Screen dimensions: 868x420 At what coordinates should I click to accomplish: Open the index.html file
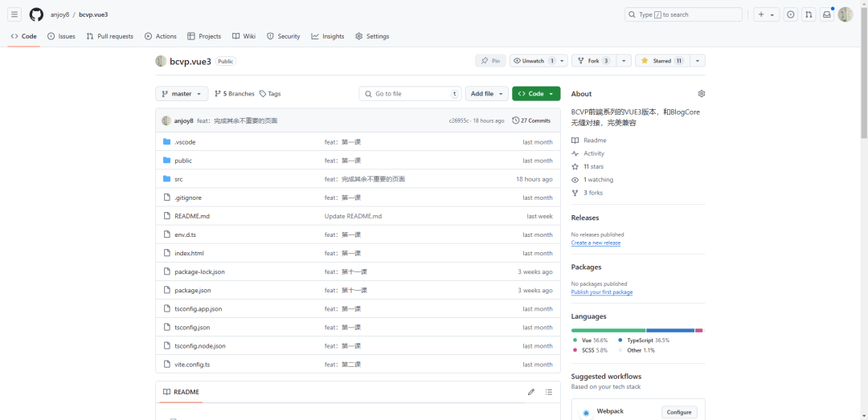[x=189, y=254]
